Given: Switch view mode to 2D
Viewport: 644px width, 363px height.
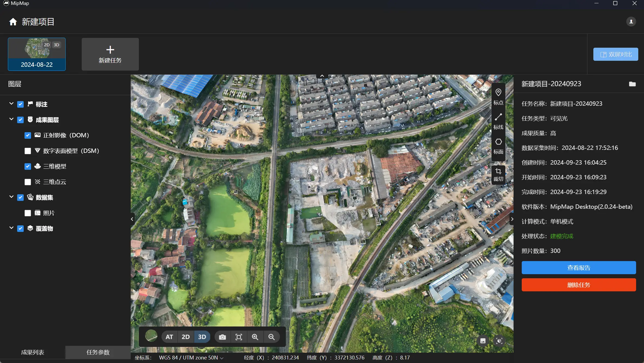Looking at the screenshot, I should pos(185,337).
